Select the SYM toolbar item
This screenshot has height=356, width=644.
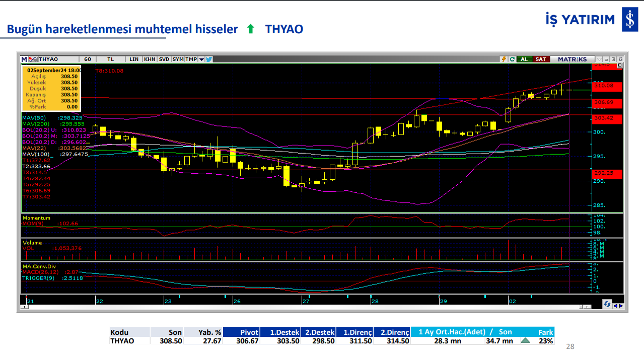[x=178, y=59]
